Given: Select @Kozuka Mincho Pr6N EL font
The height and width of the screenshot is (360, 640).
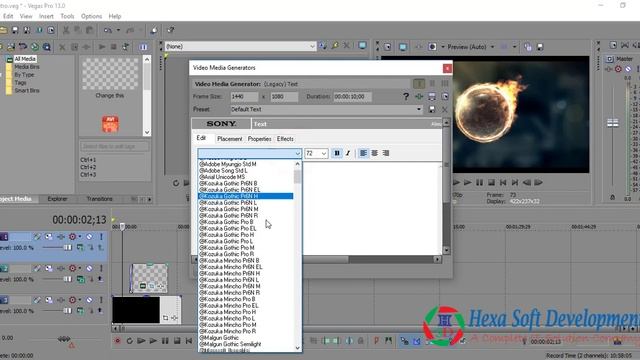Looking at the screenshot, I should coord(246,267).
